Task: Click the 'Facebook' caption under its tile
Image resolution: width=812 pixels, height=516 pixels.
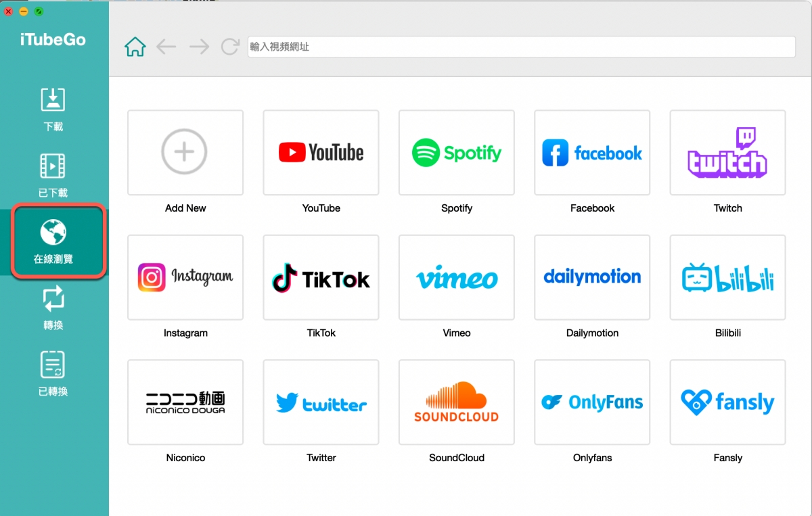Action: point(592,208)
